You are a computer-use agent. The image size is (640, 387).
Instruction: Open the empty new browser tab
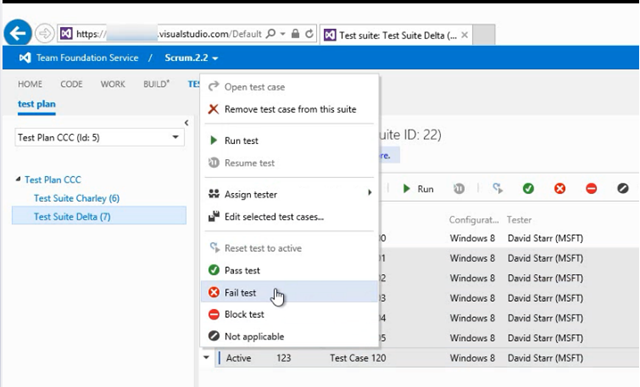pos(484,35)
